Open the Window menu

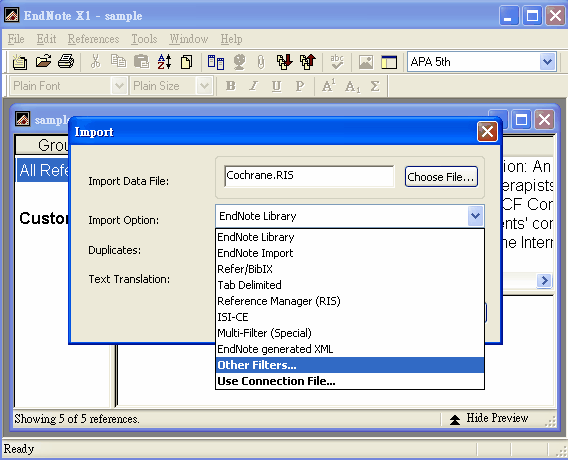[189, 39]
